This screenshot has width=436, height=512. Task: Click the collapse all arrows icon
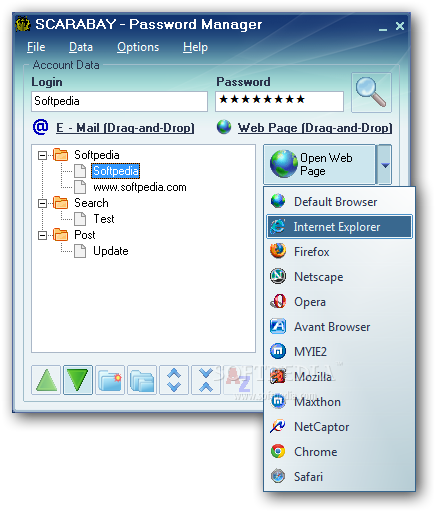[206, 380]
